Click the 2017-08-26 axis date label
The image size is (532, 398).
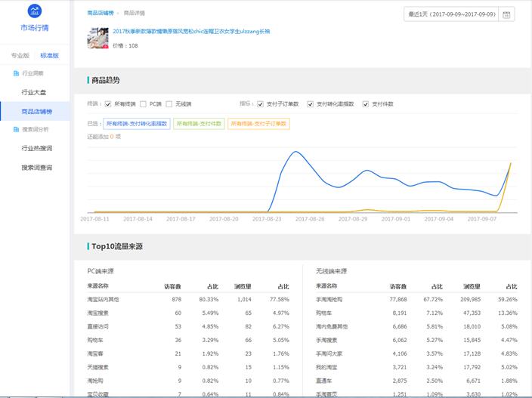[x=310, y=219]
